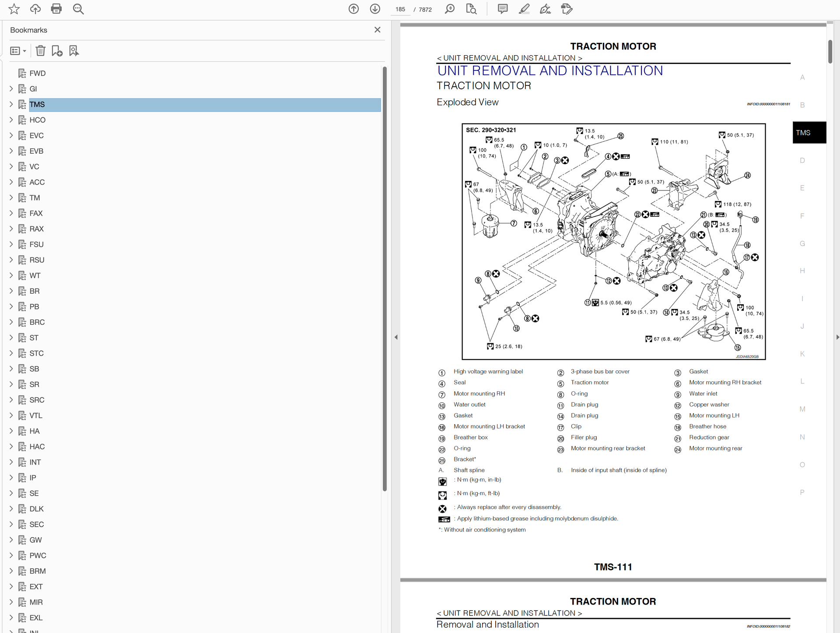Click the star bookmark icon in toolbar
The width and height of the screenshot is (840, 633).
coord(14,9)
